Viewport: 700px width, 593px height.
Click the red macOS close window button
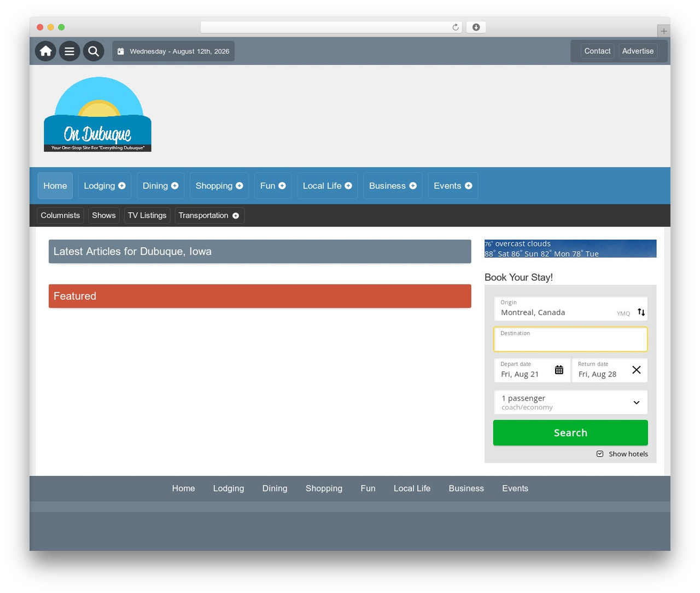pyautogui.click(x=40, y=27)
